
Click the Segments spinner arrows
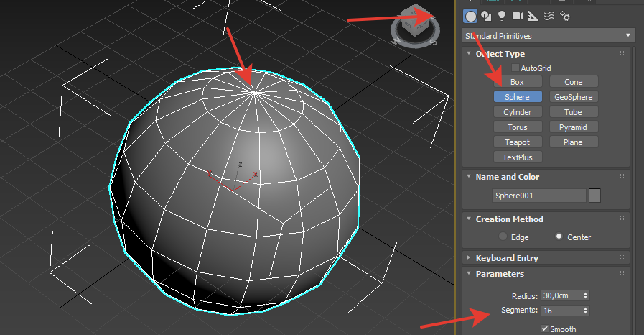click(x=586, y=311)
